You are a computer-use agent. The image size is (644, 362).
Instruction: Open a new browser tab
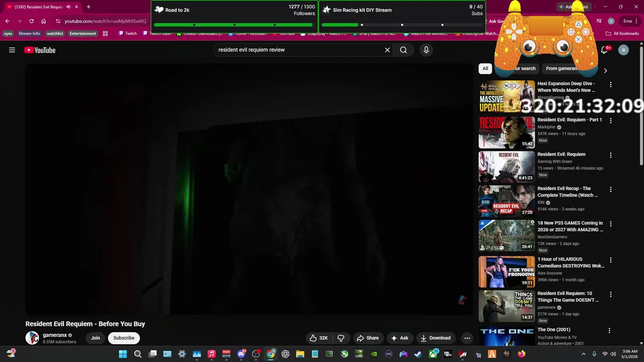(89, 7)
